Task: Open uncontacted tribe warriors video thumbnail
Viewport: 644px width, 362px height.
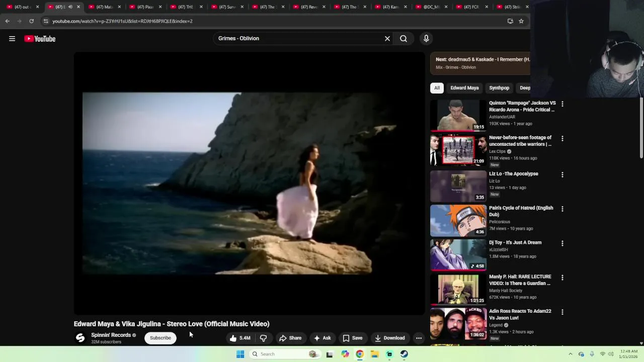Action: coord(458,150)
